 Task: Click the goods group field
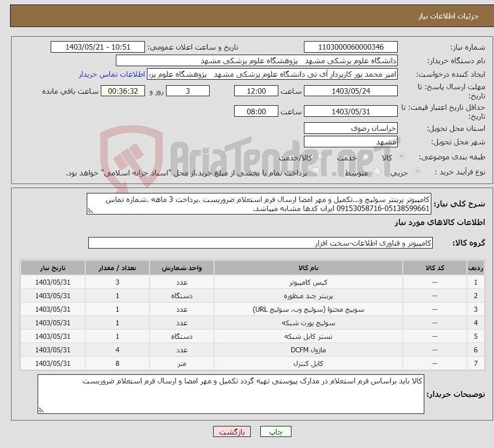261,243
